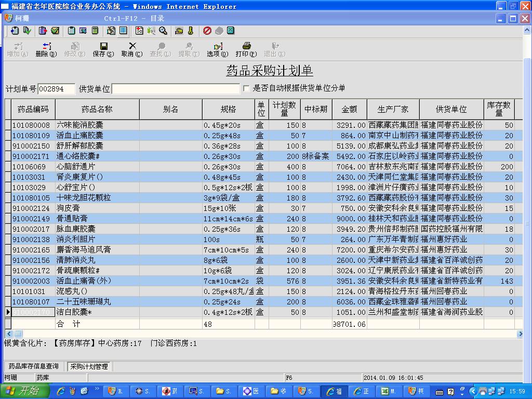Select the 肾炎康复片() cell

click(x=97, y=177)
